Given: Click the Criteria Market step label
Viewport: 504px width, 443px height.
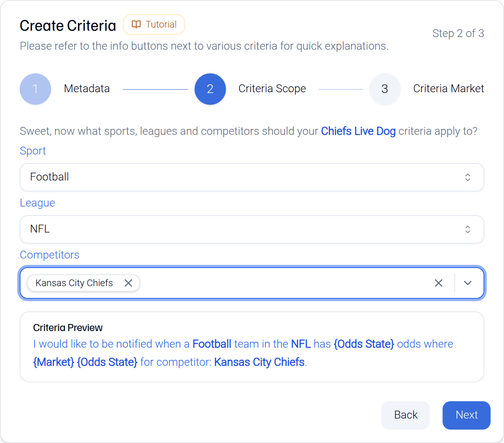Looking at the screenshot, I should pos(448,89).
